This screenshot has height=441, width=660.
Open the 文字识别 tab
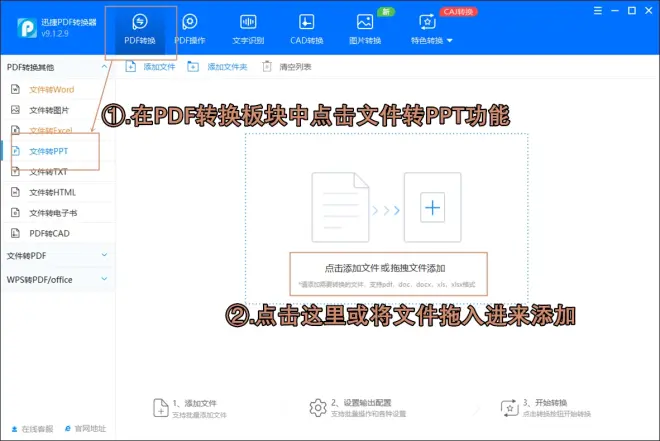point(248,29)
